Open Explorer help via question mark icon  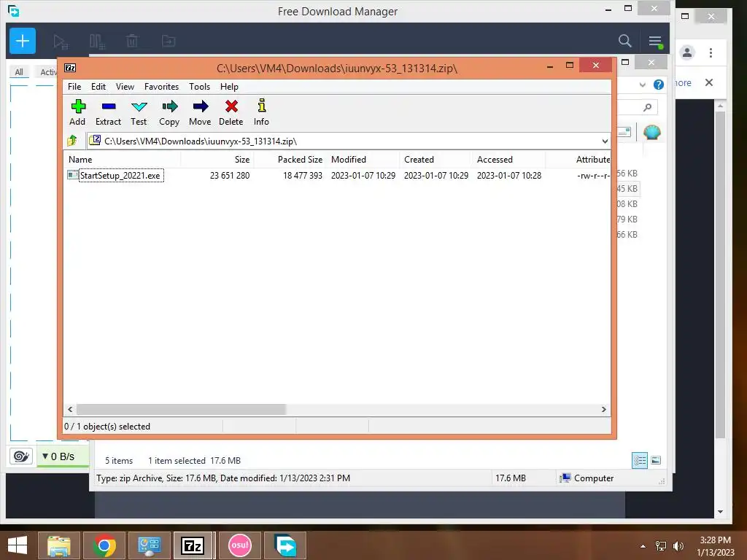659,85
